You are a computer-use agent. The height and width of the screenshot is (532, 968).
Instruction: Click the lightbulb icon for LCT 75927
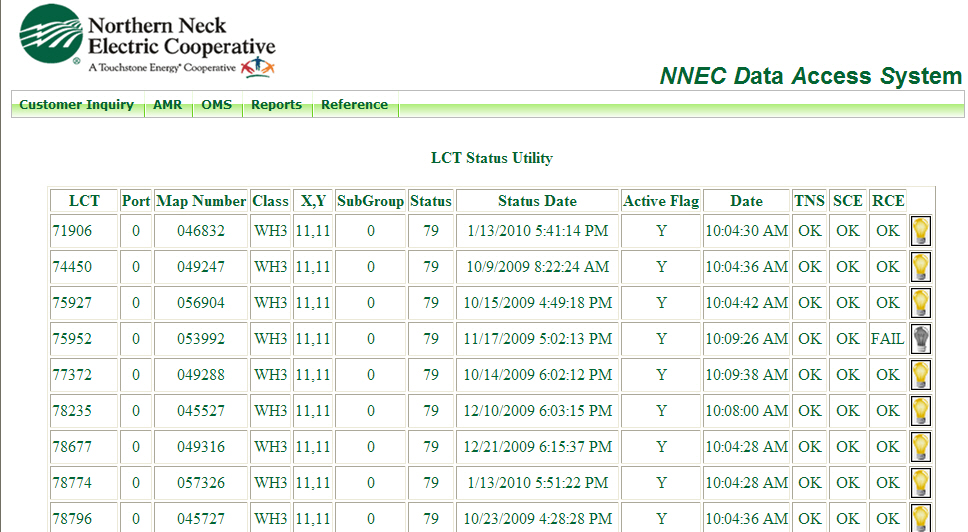click(x=920, y=303)
